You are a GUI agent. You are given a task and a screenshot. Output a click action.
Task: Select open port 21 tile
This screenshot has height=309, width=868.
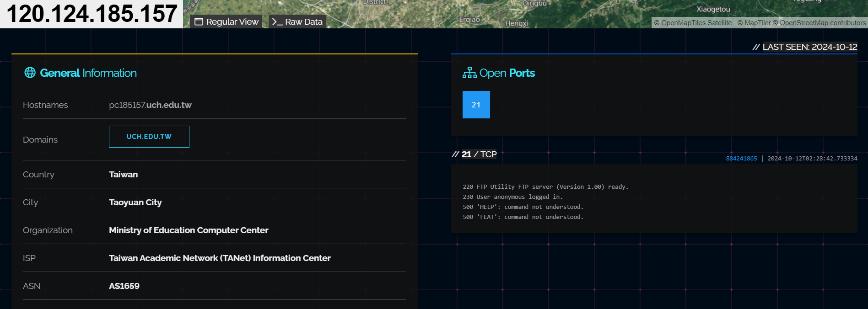coord(476,105)
